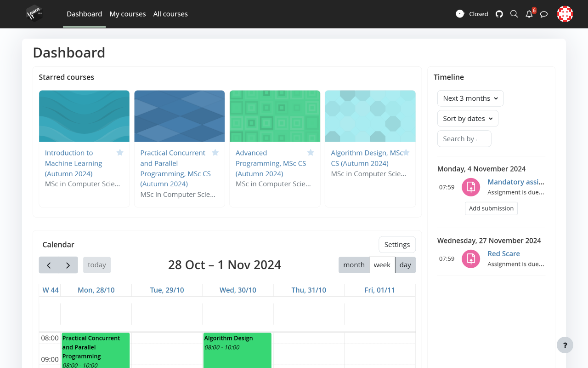Go to next calendar week
The image size is (588, 368).
pos(68,265)
